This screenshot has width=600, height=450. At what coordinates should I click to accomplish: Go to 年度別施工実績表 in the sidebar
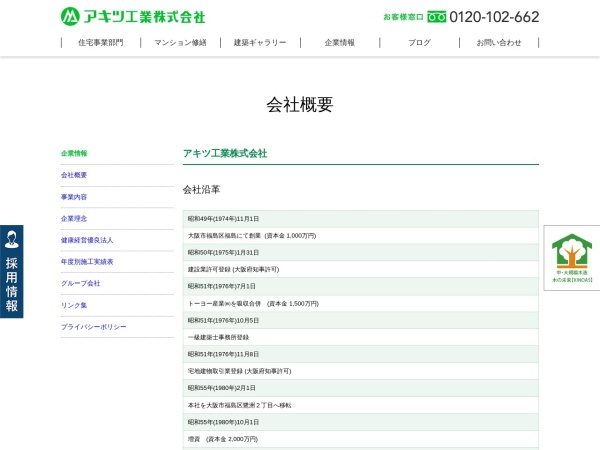pyautogui.click(x=87, y=262)
